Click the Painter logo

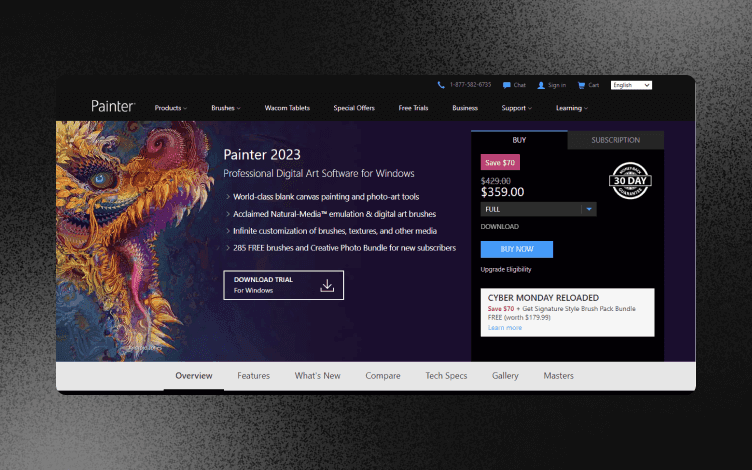pyautogui.click(x=113, y=106)
